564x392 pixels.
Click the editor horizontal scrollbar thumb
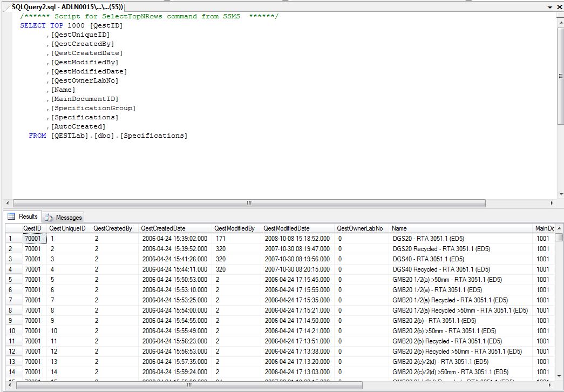[x=248, y=204]
